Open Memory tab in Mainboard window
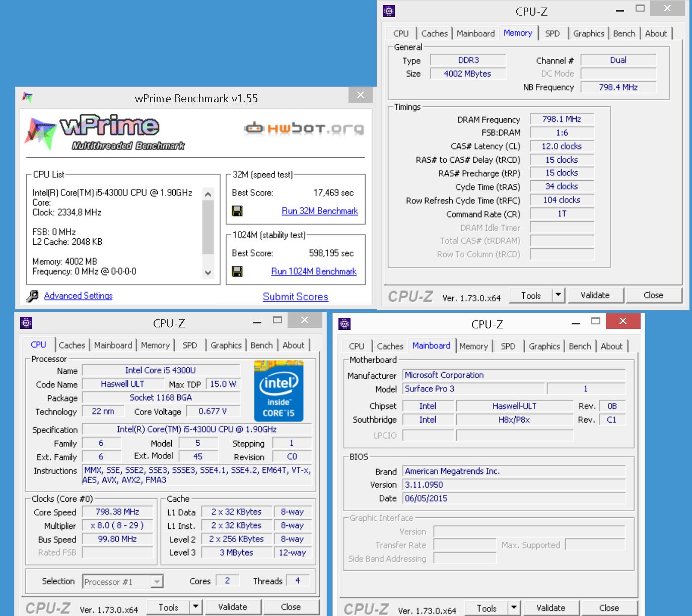692x616 pixels. [473, 346]
